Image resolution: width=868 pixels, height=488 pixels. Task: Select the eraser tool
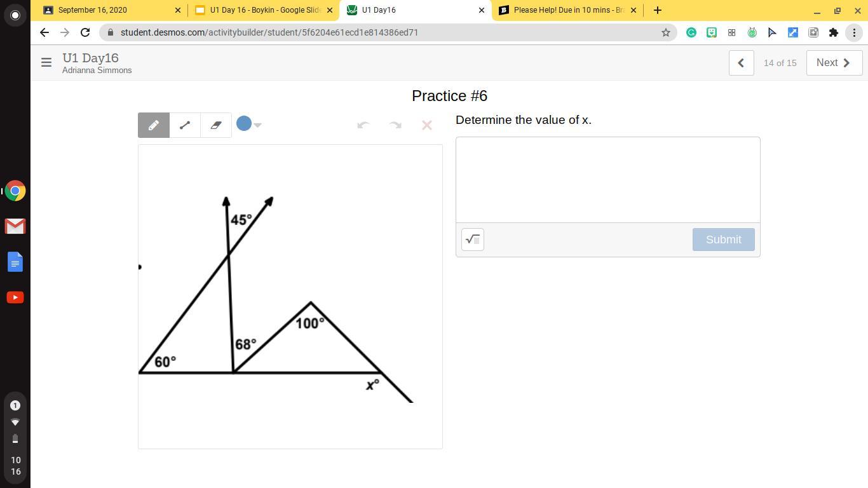click(216, 125)
